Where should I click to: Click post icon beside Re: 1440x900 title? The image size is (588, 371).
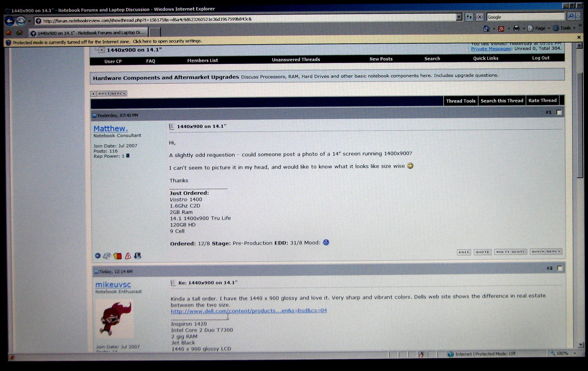coord(173,283)
